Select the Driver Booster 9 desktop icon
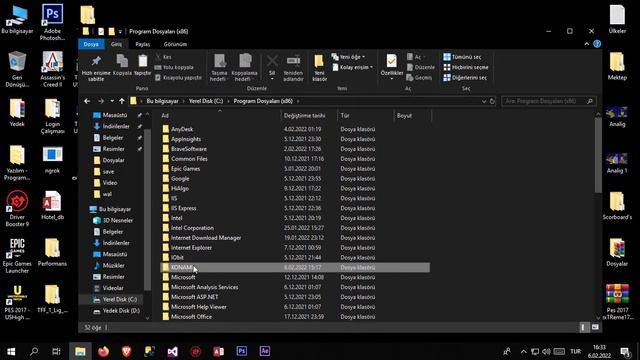640x360 pixels. (x=17, y=209)
